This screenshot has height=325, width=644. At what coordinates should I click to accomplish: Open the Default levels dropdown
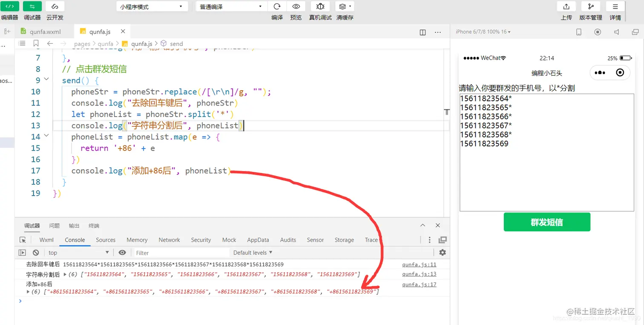(253, 253)
